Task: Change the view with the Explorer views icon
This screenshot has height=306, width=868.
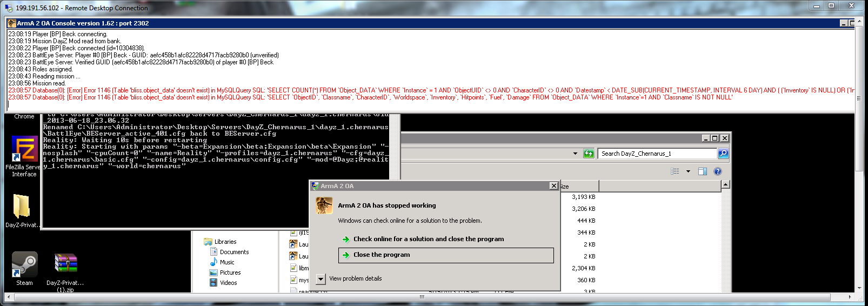Action: tap(675, 171)
